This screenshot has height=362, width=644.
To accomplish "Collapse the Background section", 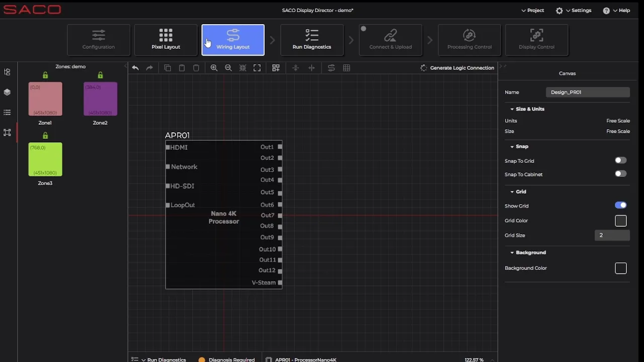I will [513, 252].
